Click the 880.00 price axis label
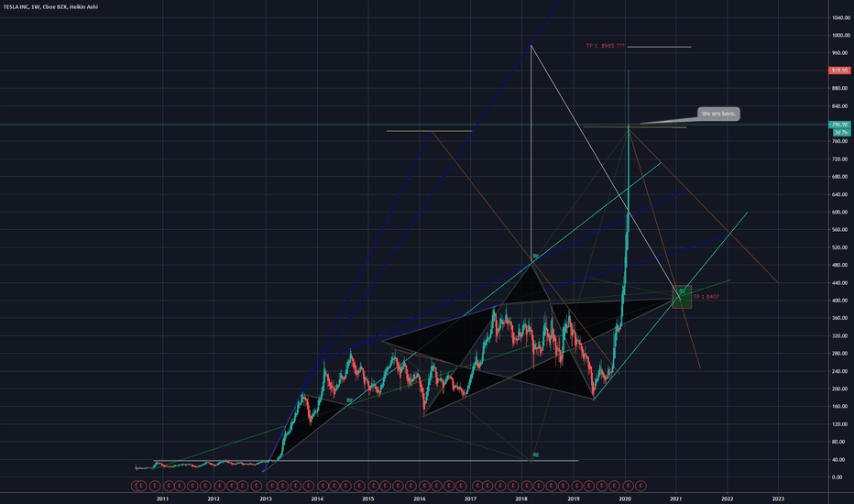854x504 pixels. [840, 88]
